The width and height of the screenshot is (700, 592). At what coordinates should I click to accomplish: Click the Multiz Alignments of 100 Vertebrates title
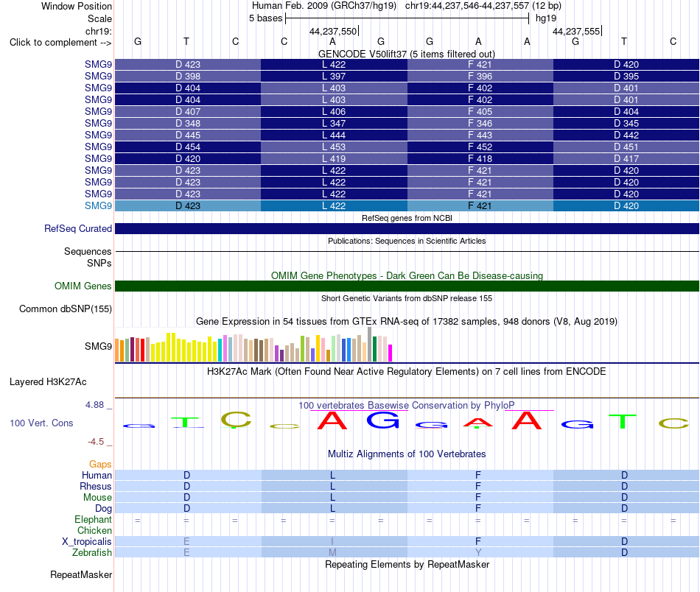[407, 454]
